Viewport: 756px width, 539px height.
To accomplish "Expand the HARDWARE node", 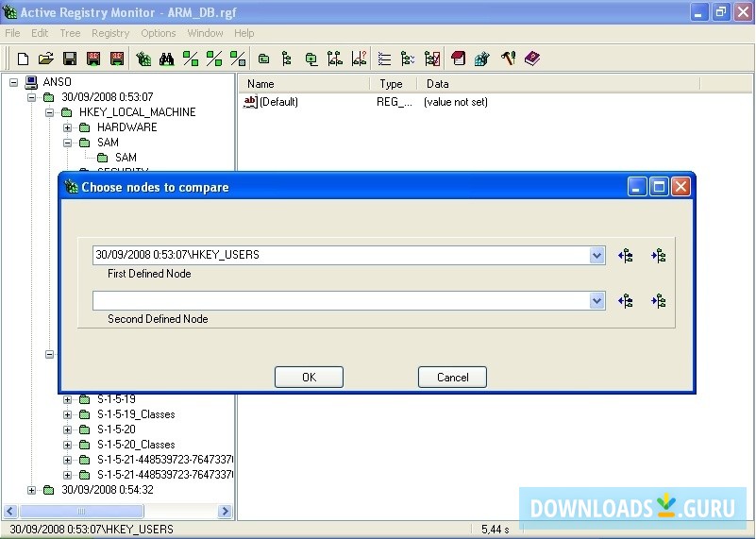I will 68,127.
